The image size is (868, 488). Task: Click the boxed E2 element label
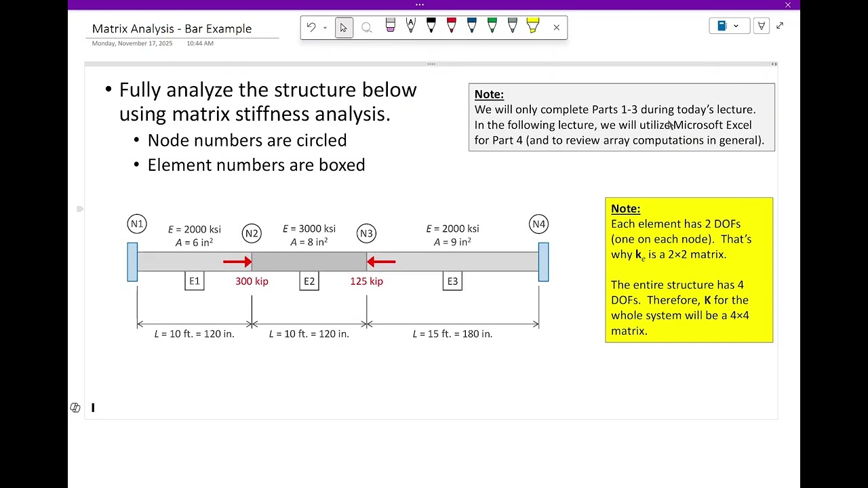[309, 281]
